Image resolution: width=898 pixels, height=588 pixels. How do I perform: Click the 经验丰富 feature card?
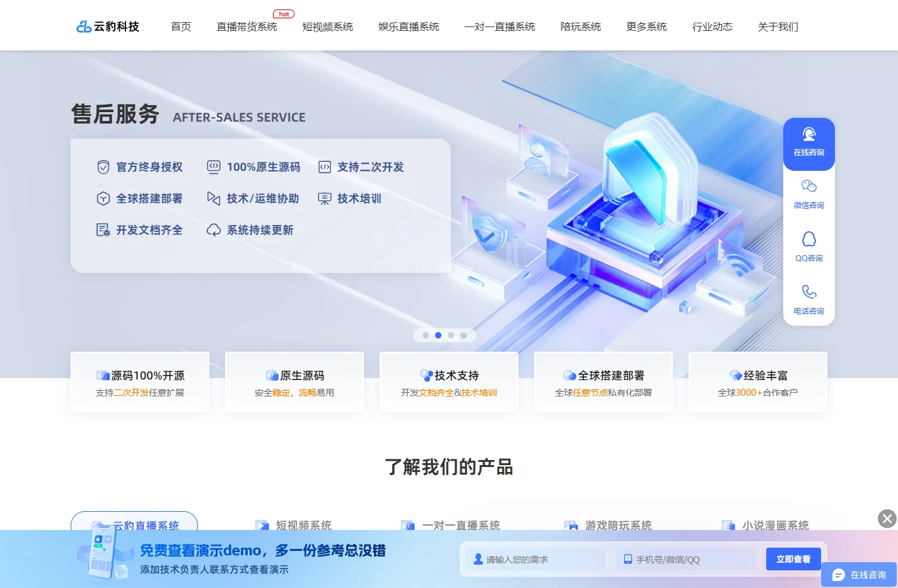[x=758, y=382]
